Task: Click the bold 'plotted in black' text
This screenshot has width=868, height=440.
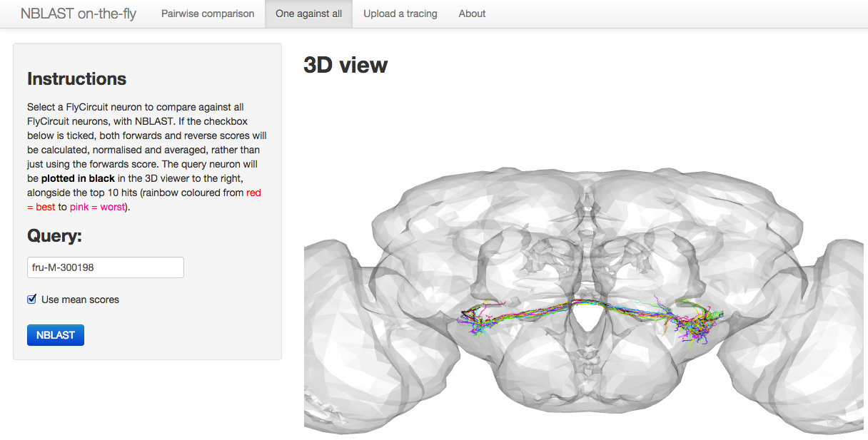Action: (x=78, y=178)
